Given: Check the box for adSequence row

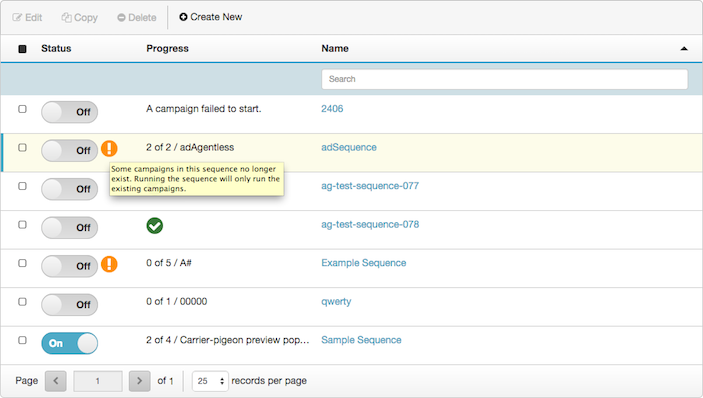Looking at the screenshot, I should click(22, 147).
